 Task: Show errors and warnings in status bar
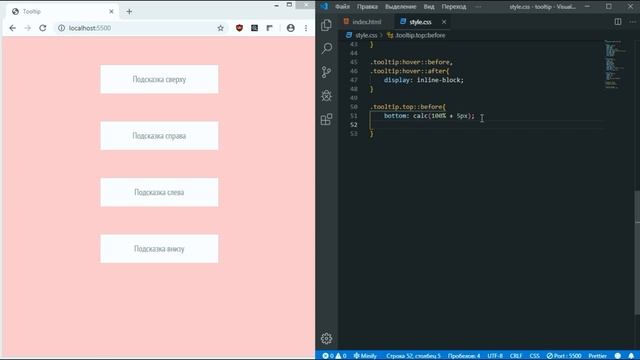point(334,356)
